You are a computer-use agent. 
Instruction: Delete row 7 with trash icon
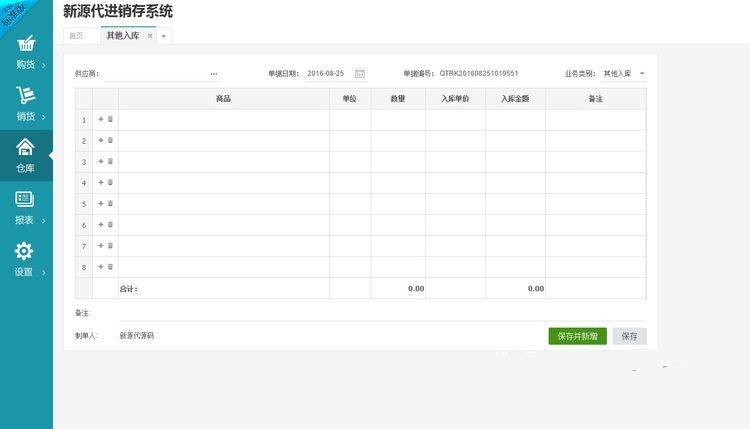(110, 245)
